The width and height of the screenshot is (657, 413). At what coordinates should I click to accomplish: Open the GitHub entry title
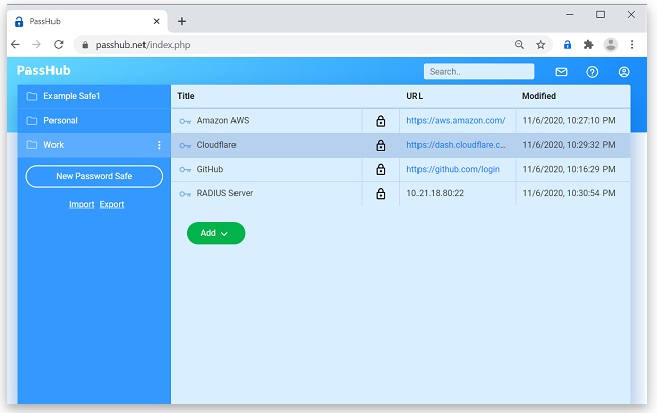coord(210,169)
